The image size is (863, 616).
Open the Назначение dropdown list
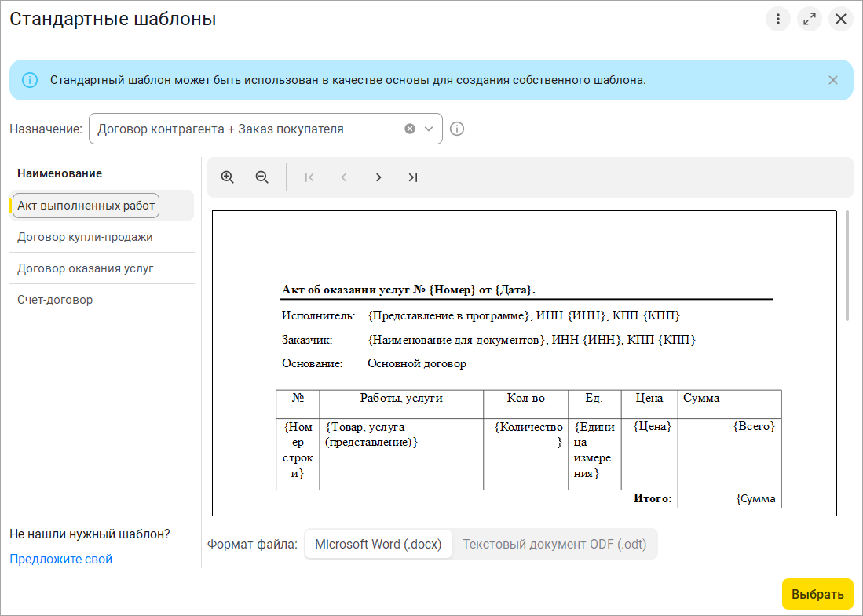(x=429, y=129)
